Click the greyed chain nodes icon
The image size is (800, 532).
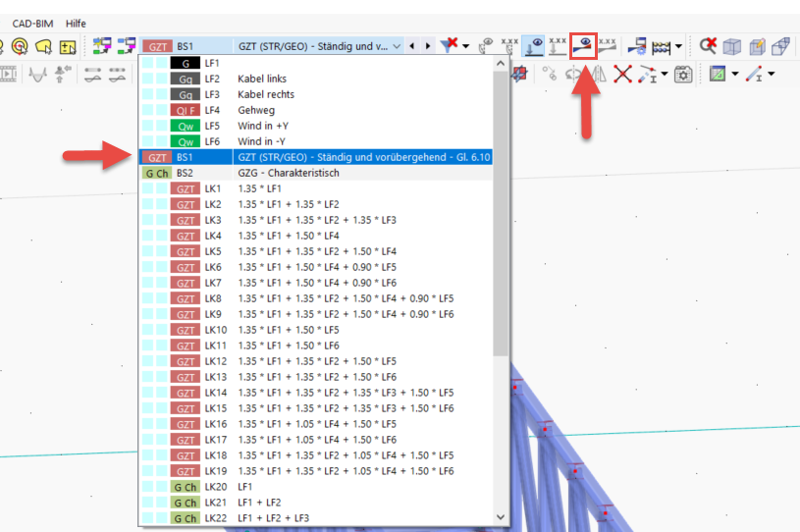(x=550, y=75)
